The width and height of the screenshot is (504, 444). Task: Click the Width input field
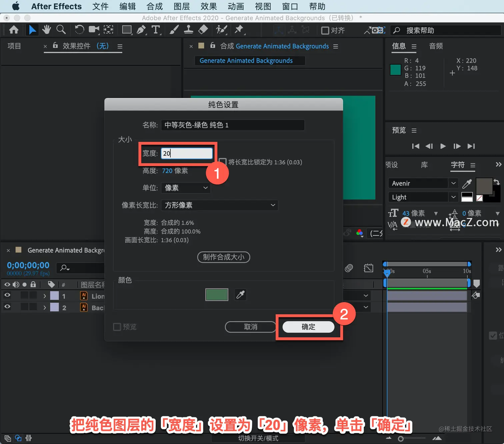point(187,153)
